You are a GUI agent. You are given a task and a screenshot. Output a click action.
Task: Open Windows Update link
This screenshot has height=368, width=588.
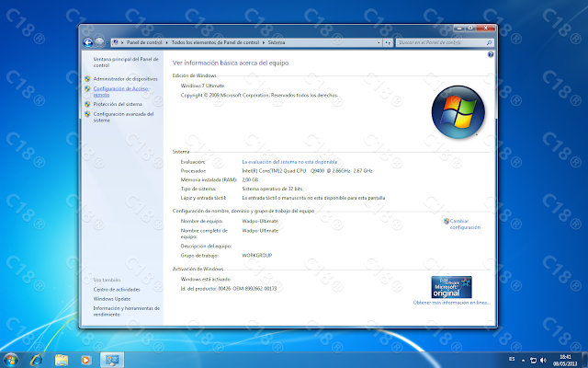pyautogui.click(x=112, y=299)
